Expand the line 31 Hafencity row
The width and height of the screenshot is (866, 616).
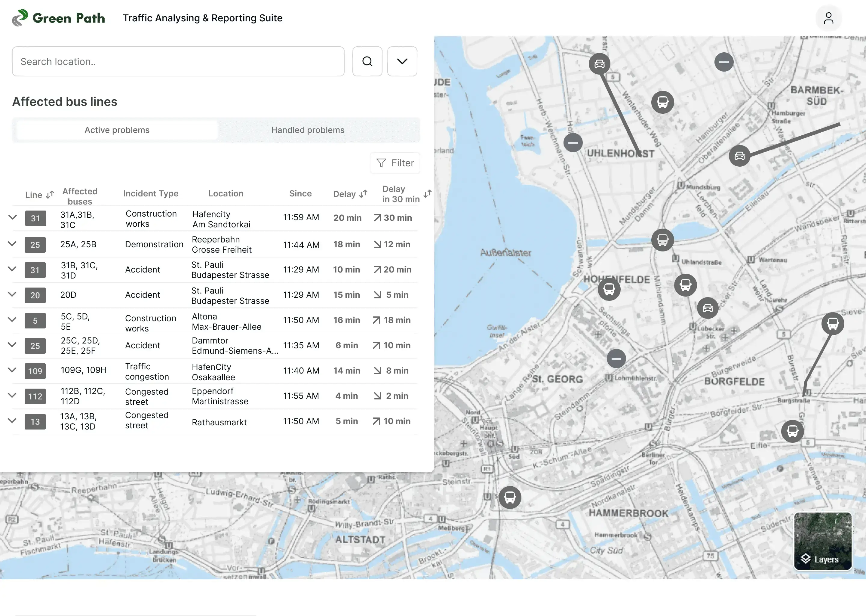(x=13, y=217)
